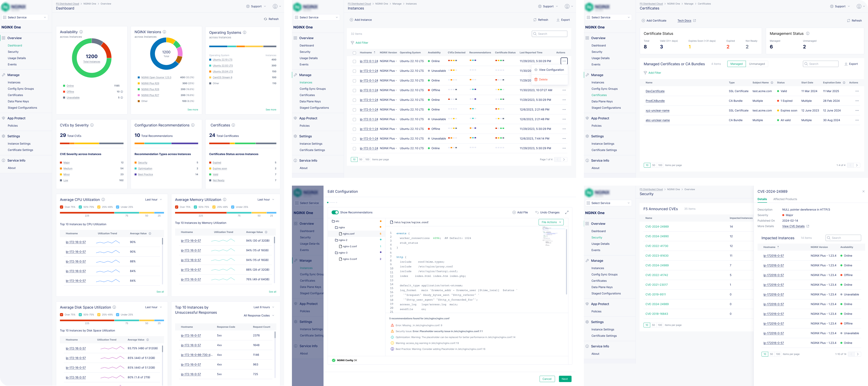Screen dimensions: 868x386
Task: Click the Add Filter funnel icon on Instances screen
Action: click(x=352, y=43)
